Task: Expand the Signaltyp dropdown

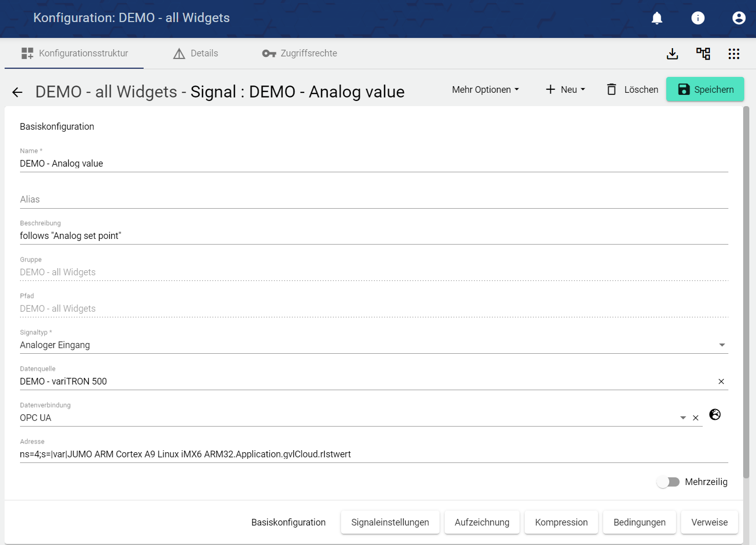Action: pyautogui.click(x=722, y=345)
